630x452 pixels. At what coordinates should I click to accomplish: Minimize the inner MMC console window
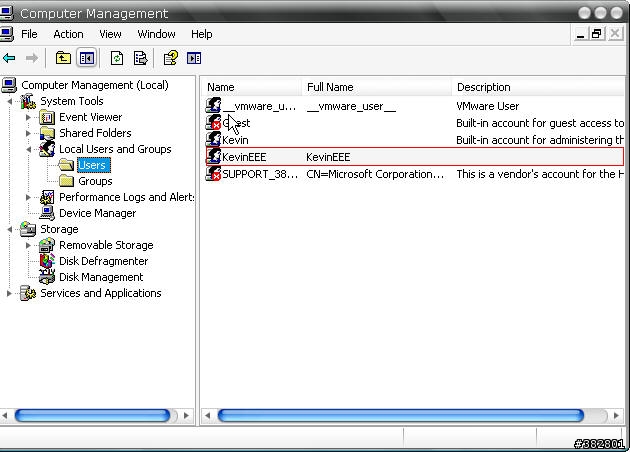(580, 34)
